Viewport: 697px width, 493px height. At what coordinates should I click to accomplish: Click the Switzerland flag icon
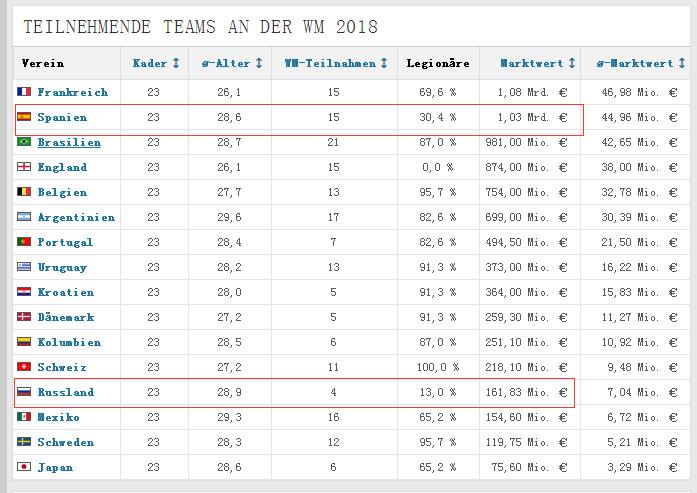click(24, 367)
